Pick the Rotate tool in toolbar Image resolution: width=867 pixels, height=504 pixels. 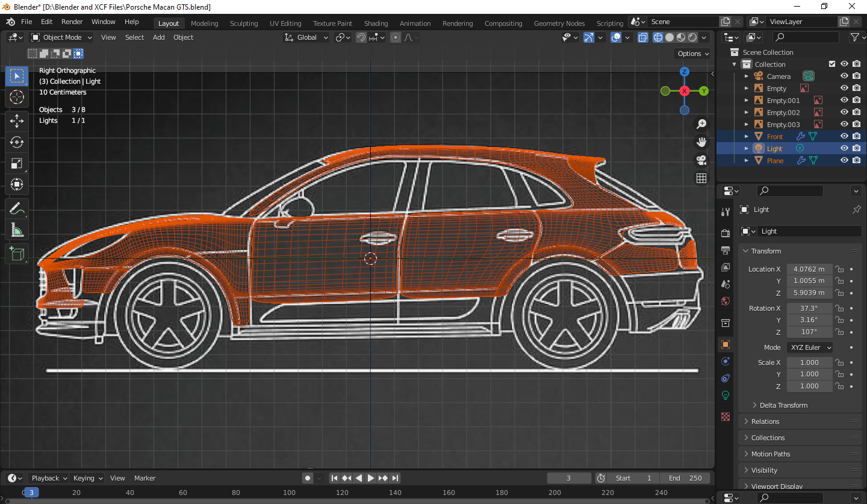[x=17, y=142]
